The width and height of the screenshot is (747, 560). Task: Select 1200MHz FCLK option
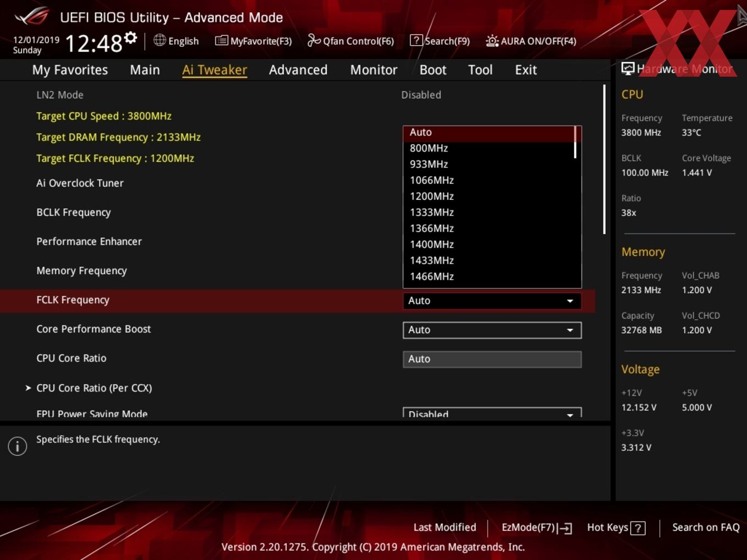(488, 196)
